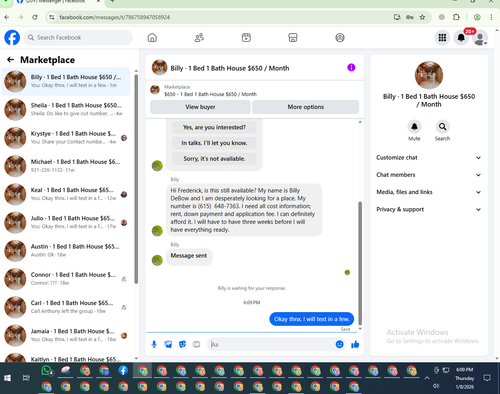Open Billy conversation in chat list

coord(66,81)
